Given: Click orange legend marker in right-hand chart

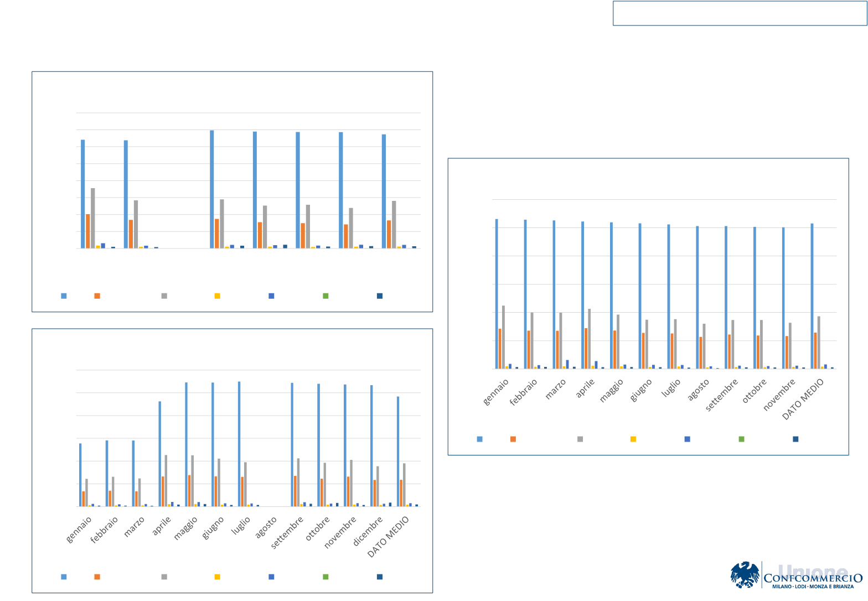Looking at the screenshot, I should click(x=513, y=439).
